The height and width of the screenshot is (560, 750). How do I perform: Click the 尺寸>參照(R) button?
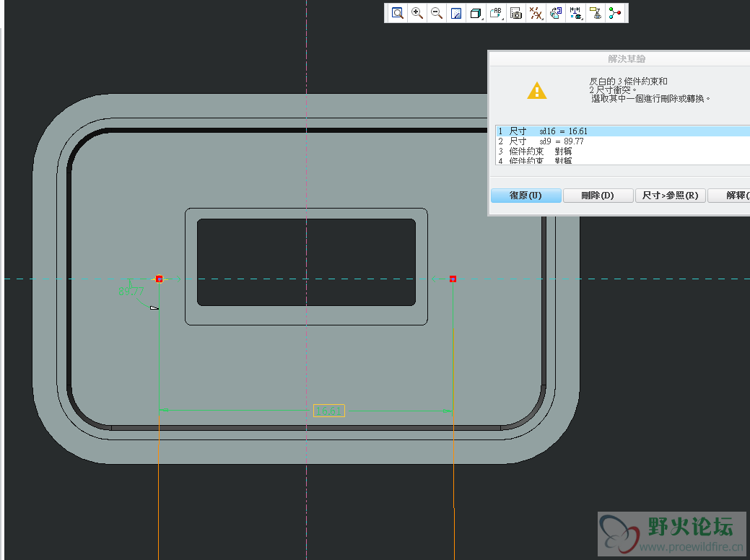click(670, 195)
